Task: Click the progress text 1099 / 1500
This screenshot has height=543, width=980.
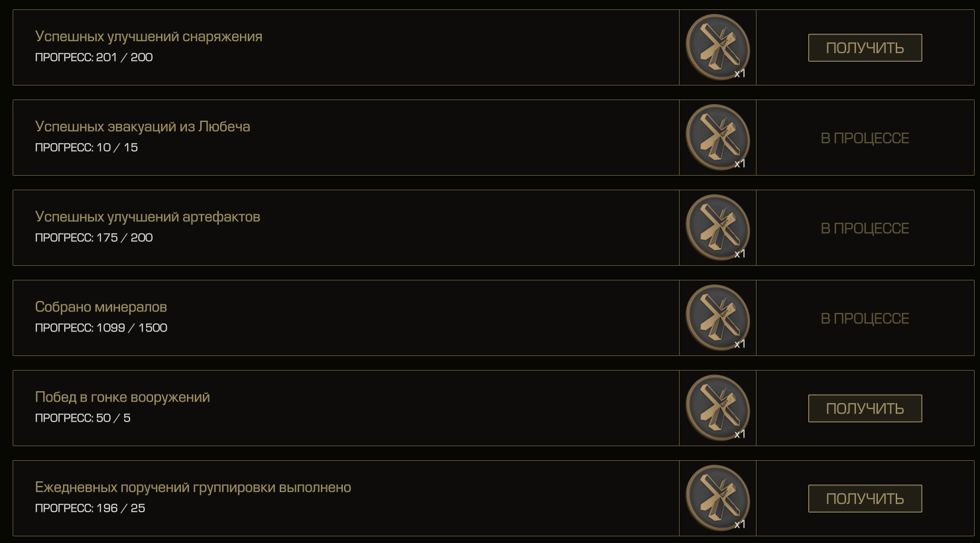Action: tap(131, 328)
